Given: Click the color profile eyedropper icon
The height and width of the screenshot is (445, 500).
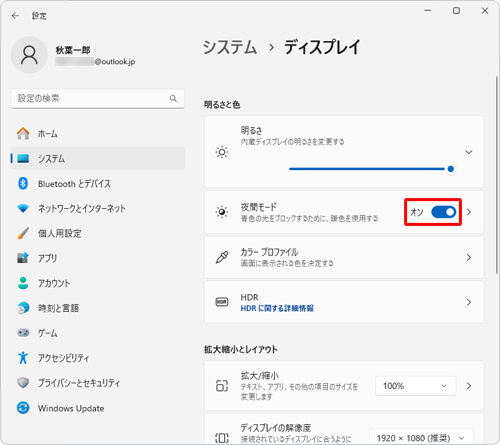Looking at the screenshot, I should 222,257.
